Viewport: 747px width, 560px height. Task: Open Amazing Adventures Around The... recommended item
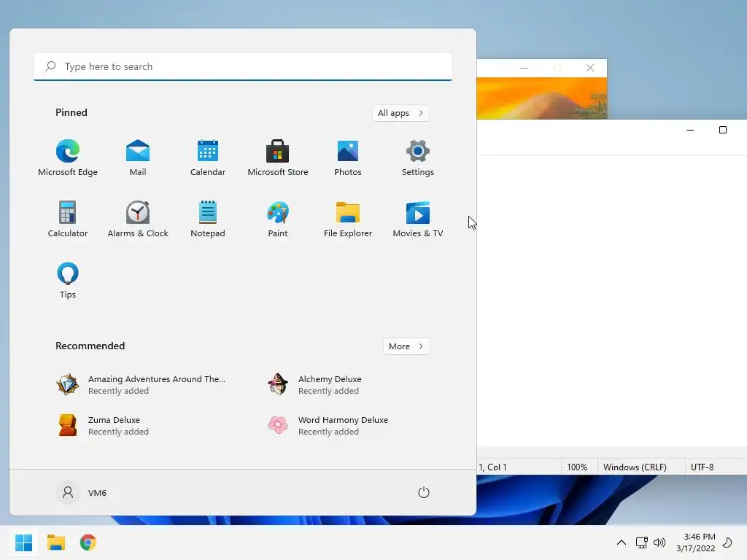(141, 385)
